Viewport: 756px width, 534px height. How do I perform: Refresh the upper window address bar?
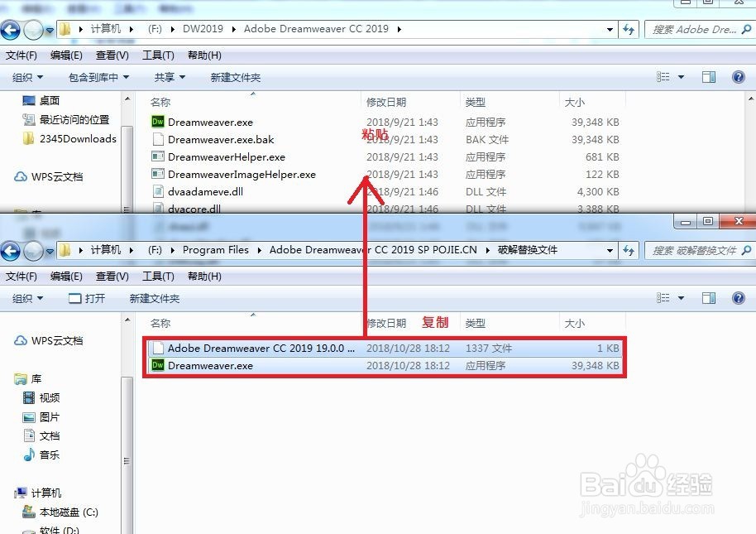pyautogui.click(x=629, y=30)
